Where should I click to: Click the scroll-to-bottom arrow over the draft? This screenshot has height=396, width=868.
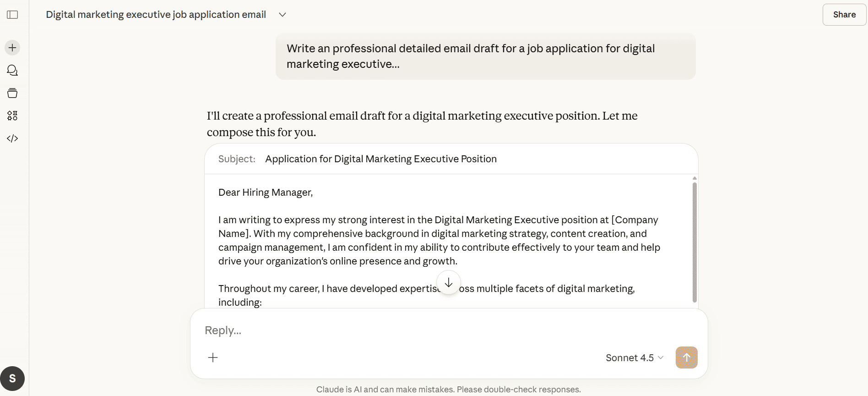point(449,282)
